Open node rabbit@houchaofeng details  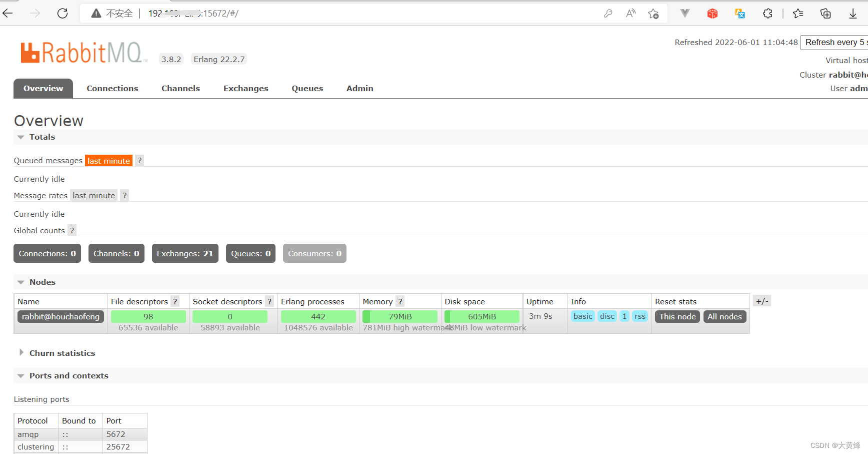tap(60, 316)
